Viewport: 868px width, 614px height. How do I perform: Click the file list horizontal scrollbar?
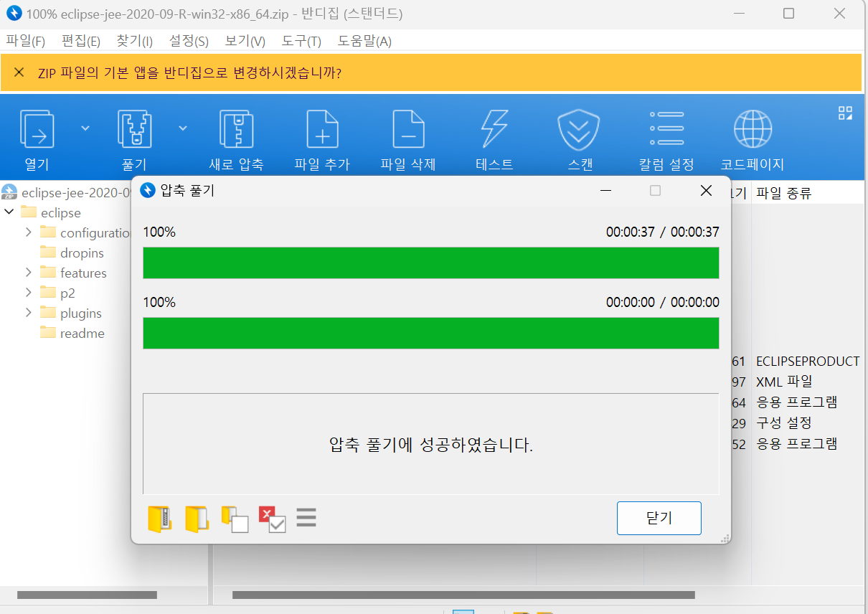coord(463,595)
